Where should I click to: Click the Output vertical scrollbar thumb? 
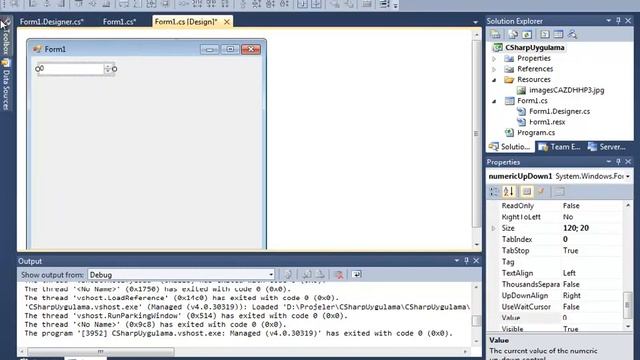tap(476, 320)
